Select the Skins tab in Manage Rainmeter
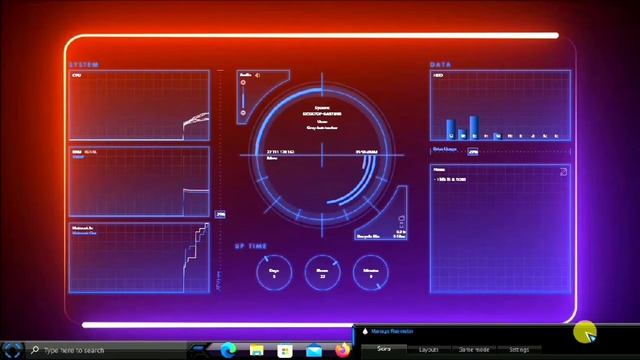Image resolution: width=640 pixels, height=360 pixels. 384,349
